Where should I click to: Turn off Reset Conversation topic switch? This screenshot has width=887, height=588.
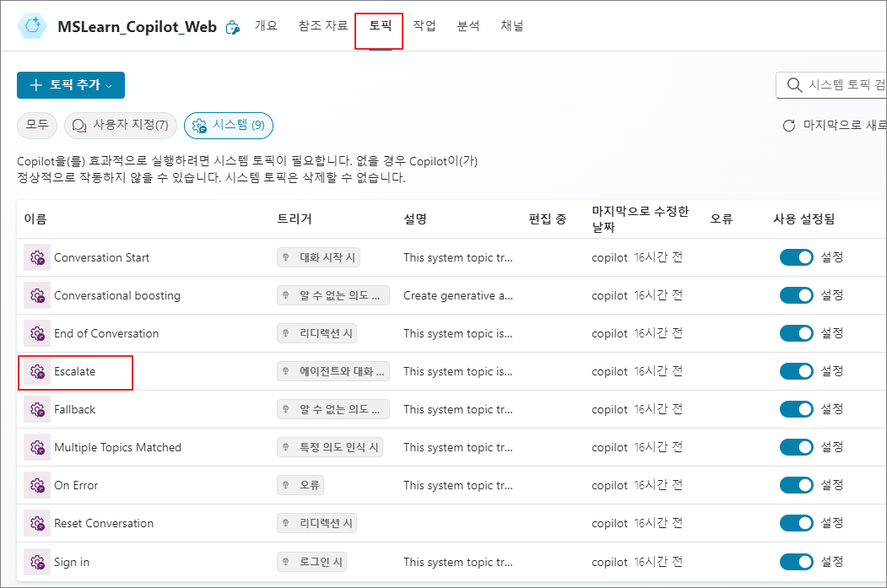(797, 522)
